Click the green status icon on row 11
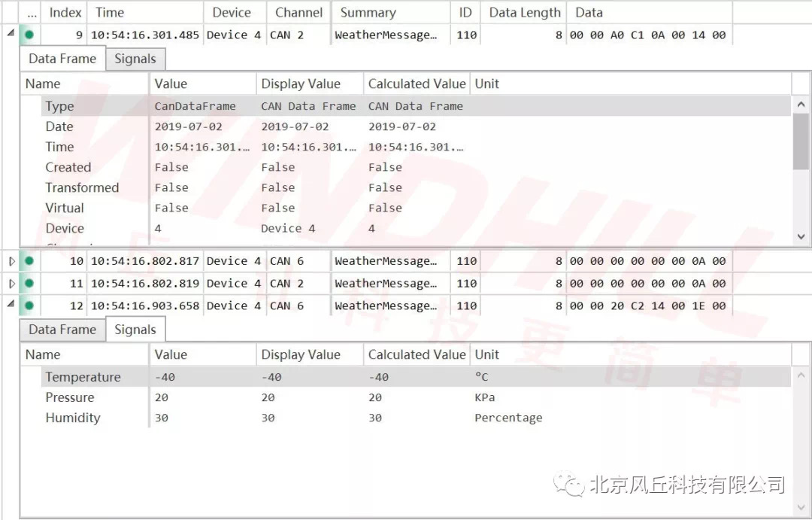 (x=29, y=284)
